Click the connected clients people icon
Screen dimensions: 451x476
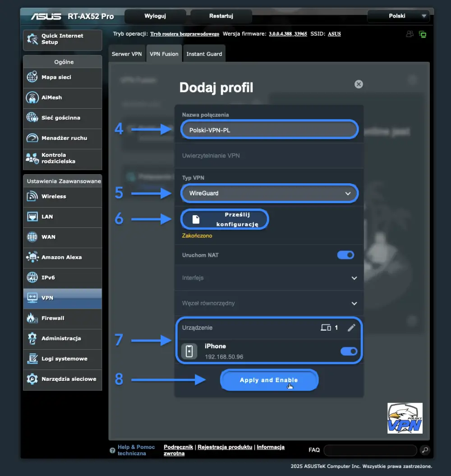coord(410,33)
